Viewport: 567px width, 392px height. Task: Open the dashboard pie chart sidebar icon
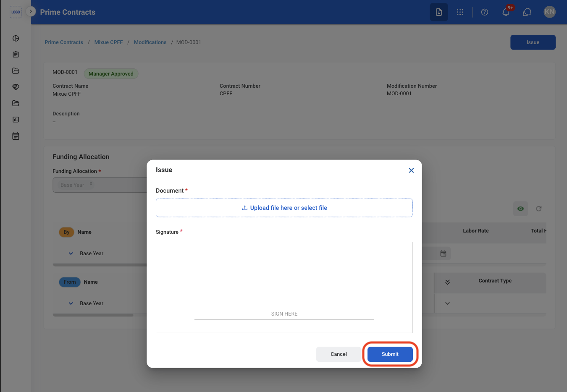(16, 38)
